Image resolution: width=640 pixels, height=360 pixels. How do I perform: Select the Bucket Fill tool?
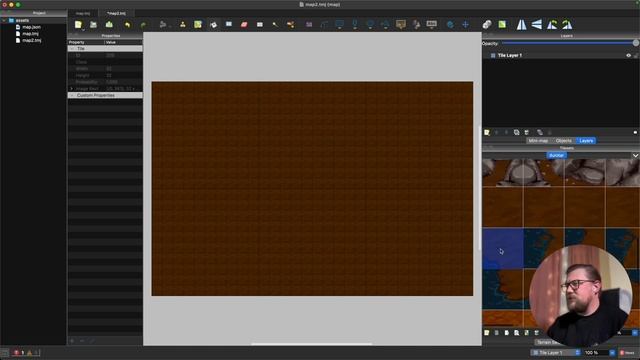coord(213,24)
